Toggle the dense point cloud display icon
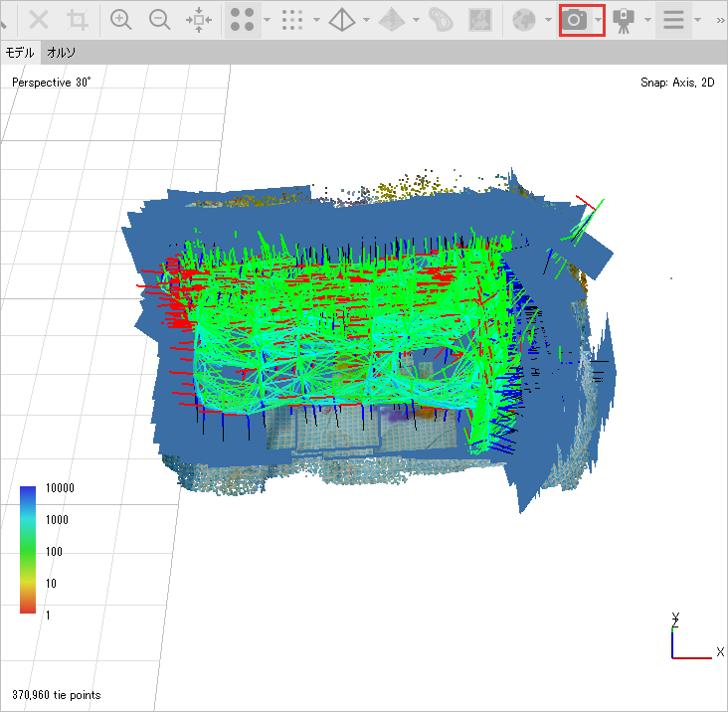 [292, 20]
